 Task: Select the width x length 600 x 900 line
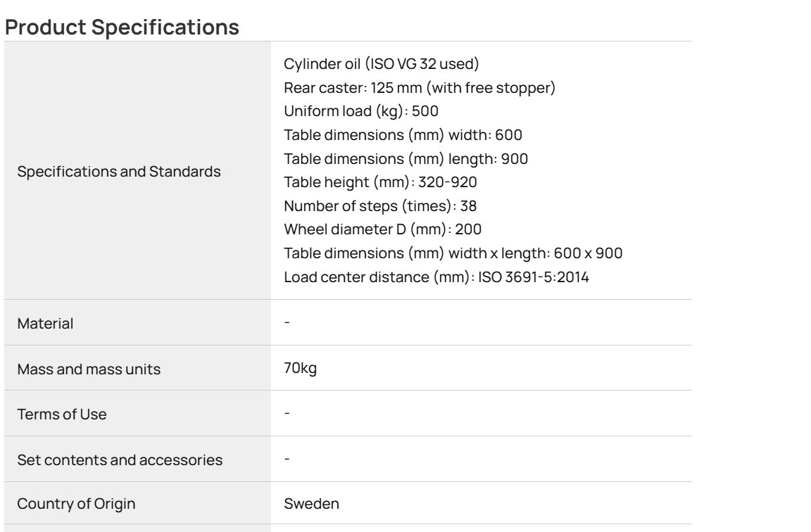point(453,253)
